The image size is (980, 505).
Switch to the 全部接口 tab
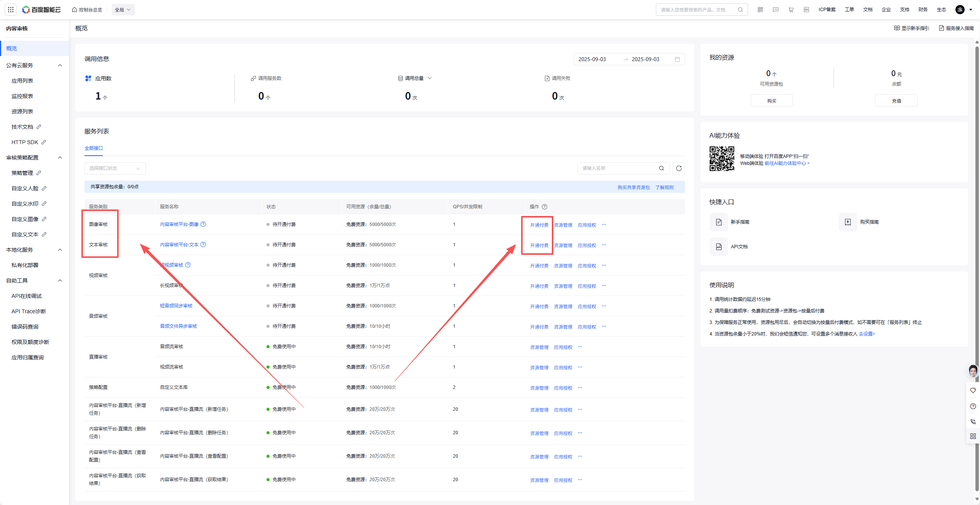click(93, 148)
